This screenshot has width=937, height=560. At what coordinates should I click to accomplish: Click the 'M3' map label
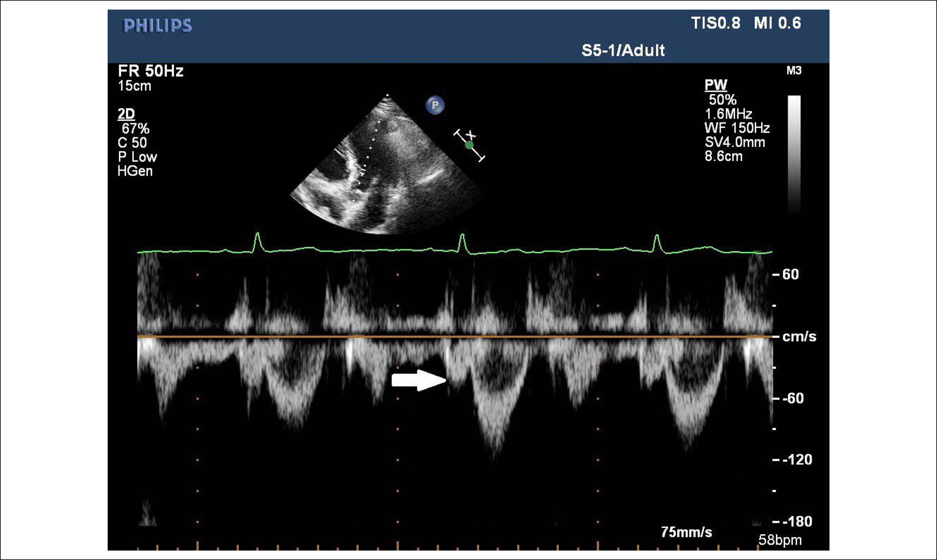tap(794, 71)
